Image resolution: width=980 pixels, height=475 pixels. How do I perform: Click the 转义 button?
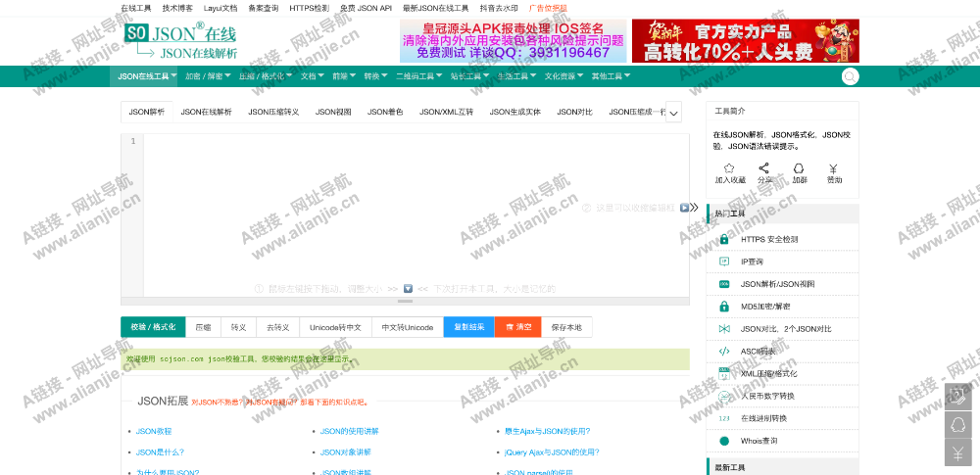click(239, 327)
